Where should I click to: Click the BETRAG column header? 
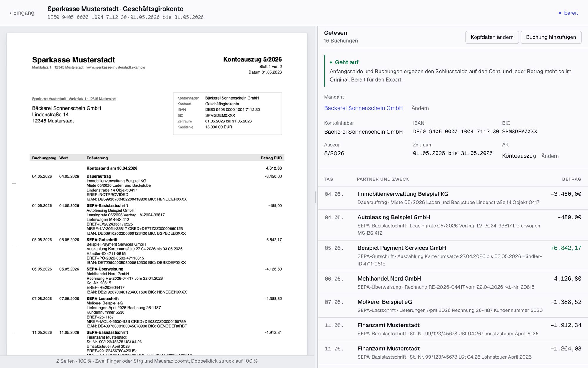pyautogui.click(x=572, y=179)
